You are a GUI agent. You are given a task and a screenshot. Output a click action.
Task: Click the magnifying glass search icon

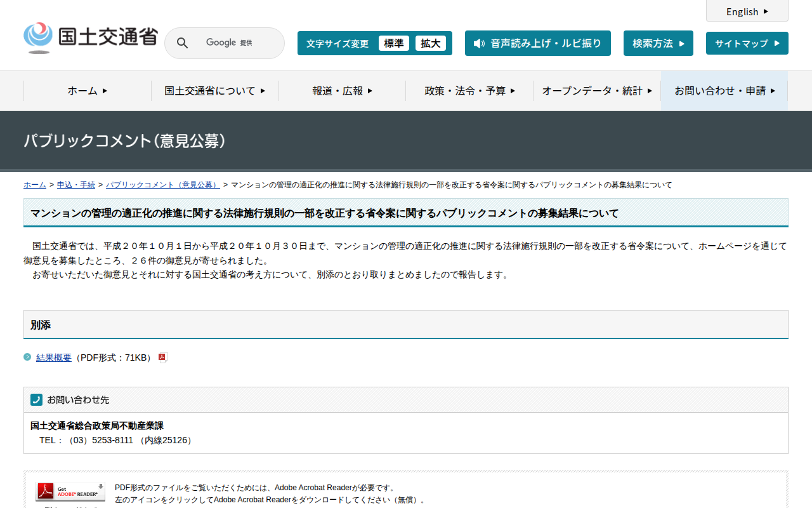183,43
